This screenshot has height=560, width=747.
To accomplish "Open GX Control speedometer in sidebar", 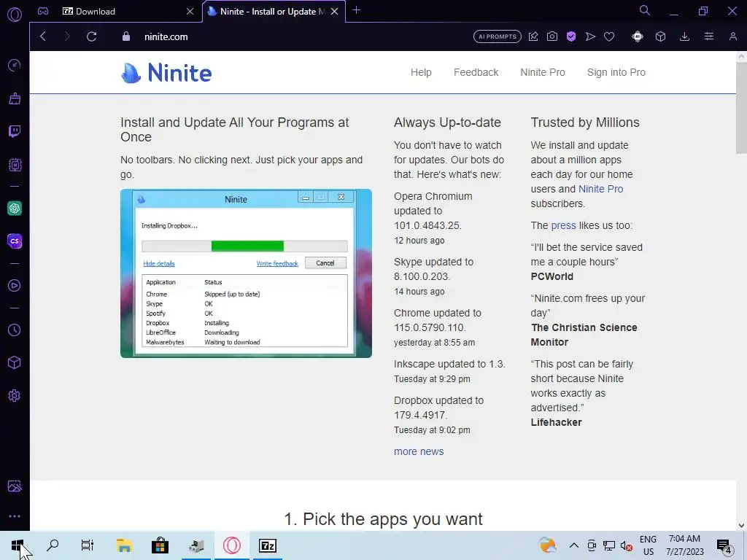I will click(15, 65).
